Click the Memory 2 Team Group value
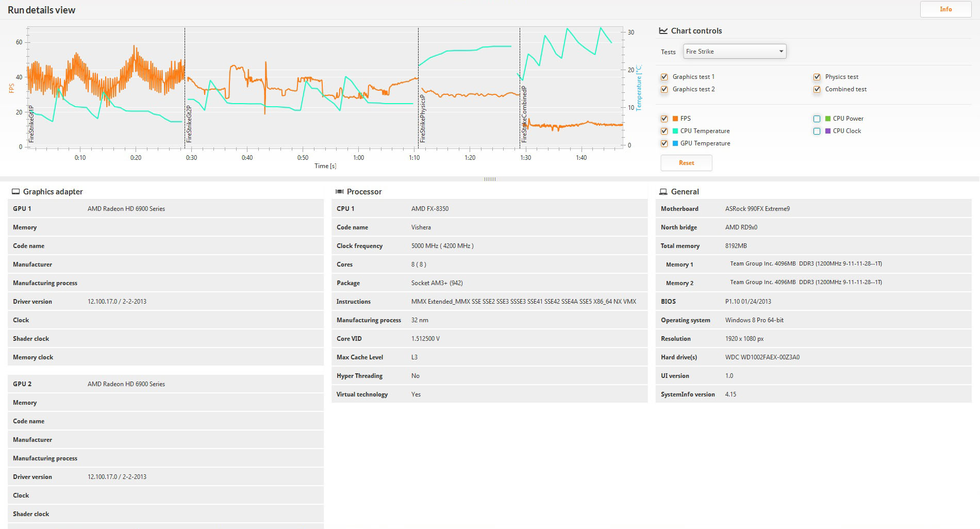The height and width of the screenshot is (529, 980). 806,282
